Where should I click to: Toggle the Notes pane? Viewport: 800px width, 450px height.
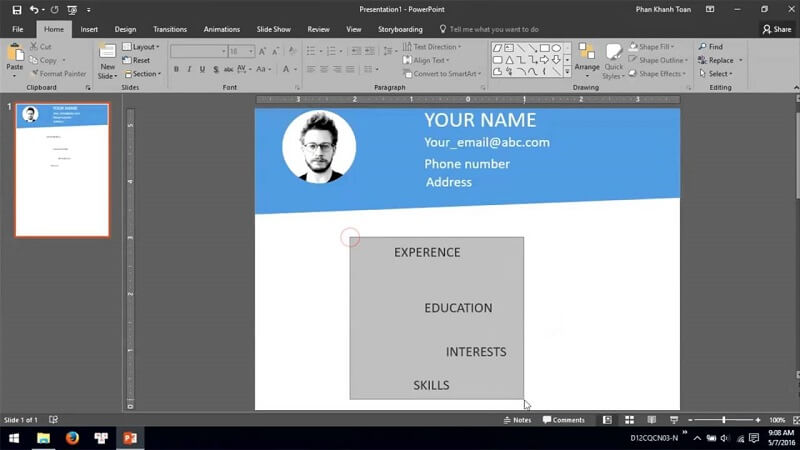[517, 420]
